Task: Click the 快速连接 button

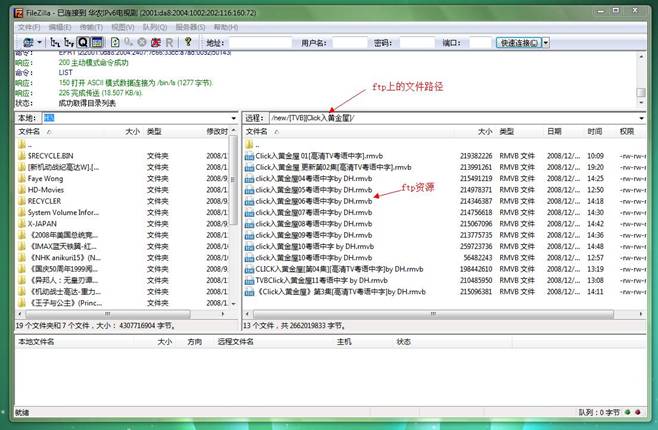Action: (x=519, y=43)
